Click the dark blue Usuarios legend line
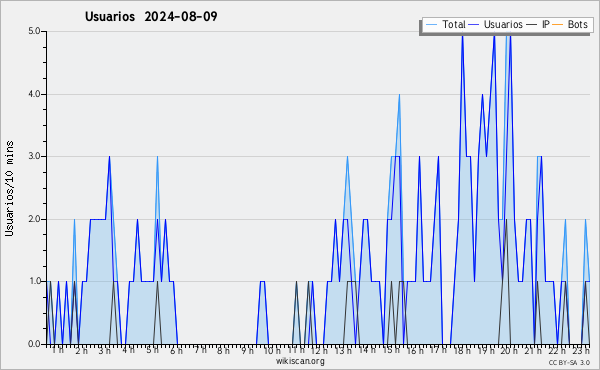 click(474, 25)
